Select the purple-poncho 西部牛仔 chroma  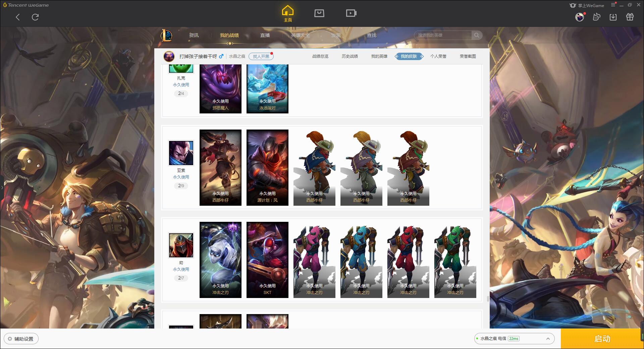click(361, 167)
